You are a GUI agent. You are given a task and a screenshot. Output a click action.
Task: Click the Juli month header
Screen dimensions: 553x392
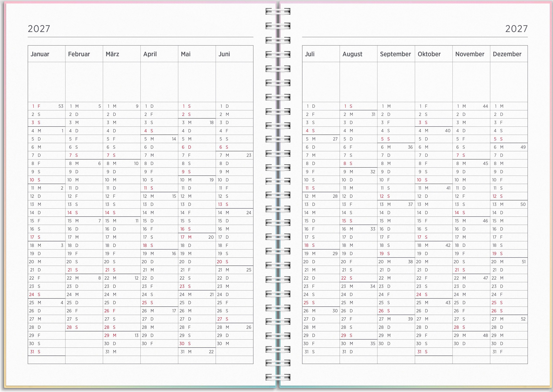coord(310,54)
